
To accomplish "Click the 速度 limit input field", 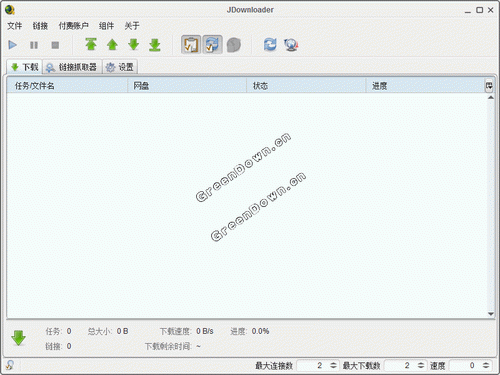I will [466, 365].
